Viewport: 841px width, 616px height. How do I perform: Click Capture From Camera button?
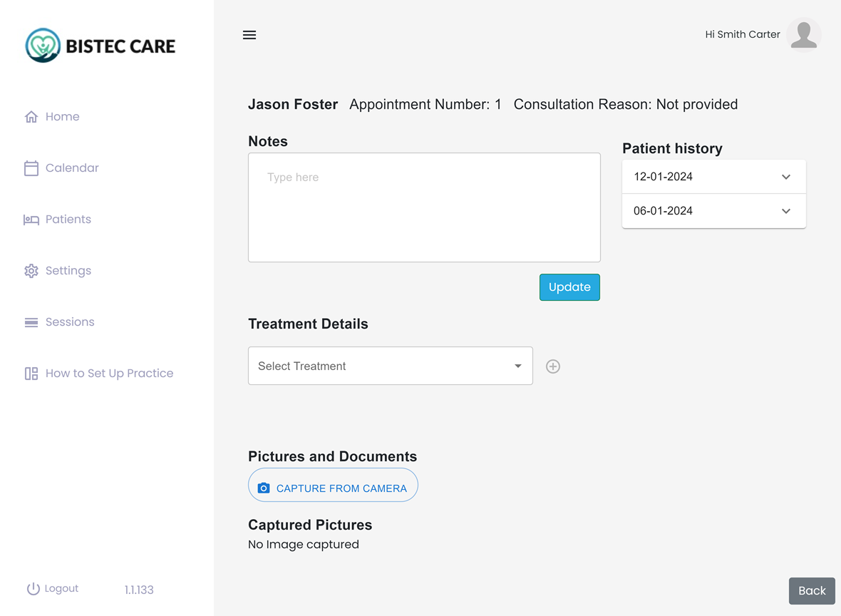pyautogui.click(x=333, y=488)
